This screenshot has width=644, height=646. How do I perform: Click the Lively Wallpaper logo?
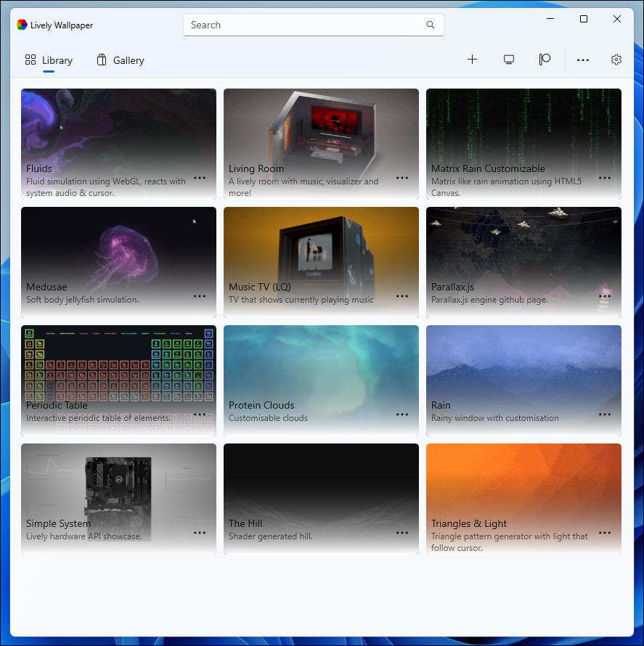pos(21,24)
